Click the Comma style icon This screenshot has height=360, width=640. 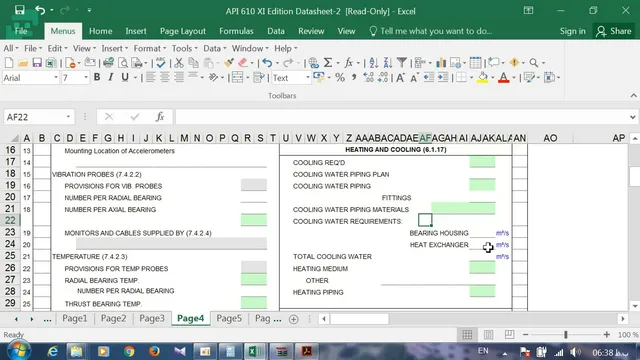click(354, 77)
